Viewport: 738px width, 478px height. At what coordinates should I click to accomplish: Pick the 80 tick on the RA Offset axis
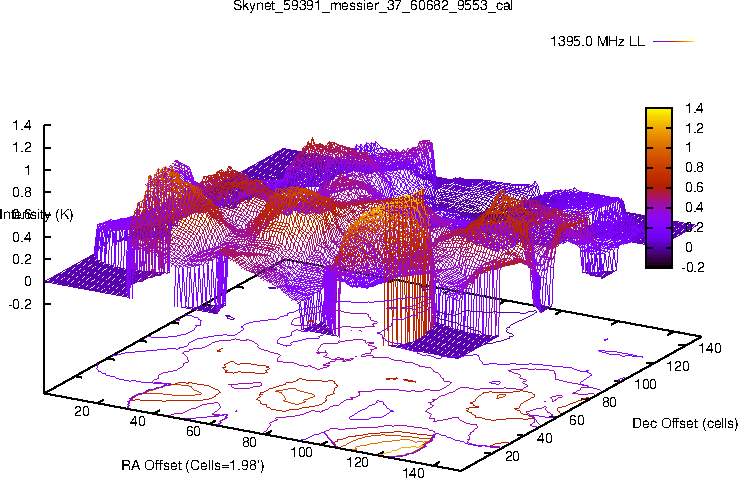pos(249,442)
